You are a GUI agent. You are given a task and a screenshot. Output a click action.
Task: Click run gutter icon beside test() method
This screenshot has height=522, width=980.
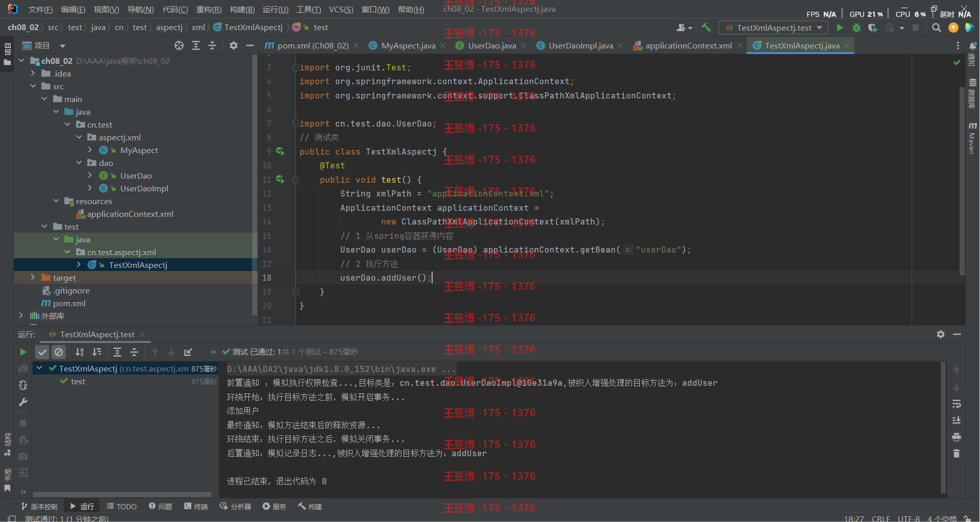pyautogui.click(x=280, y=179)
